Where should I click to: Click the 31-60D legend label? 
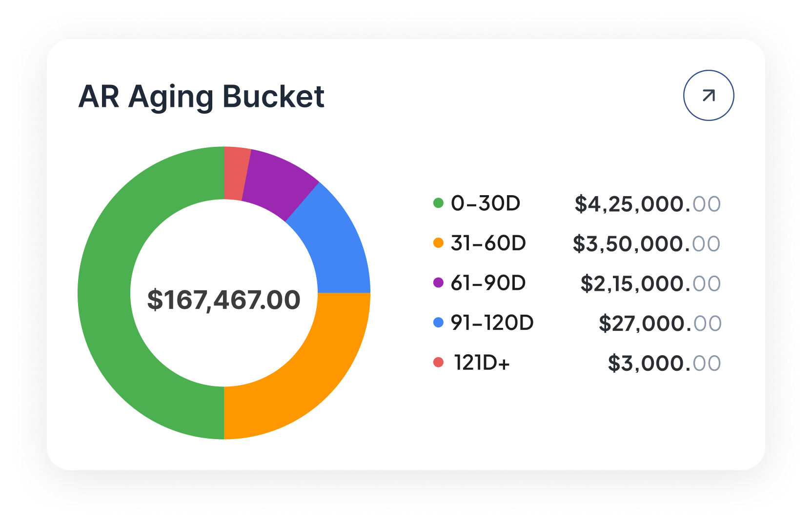click(488, 243)
